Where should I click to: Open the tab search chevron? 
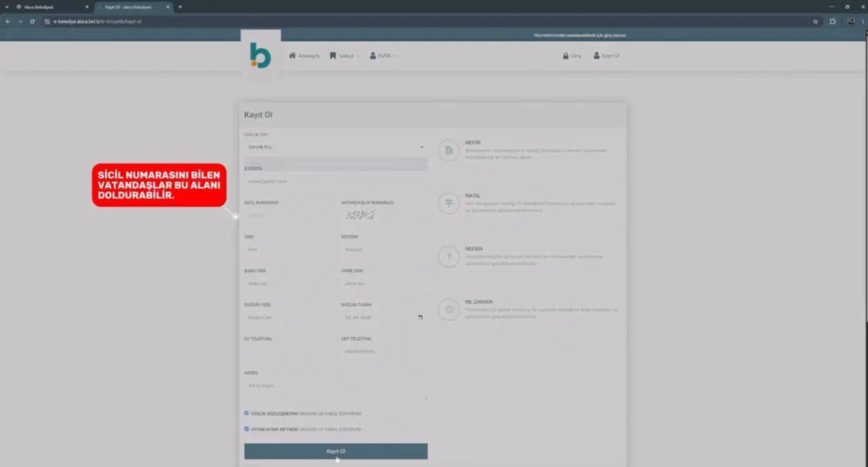7,7
